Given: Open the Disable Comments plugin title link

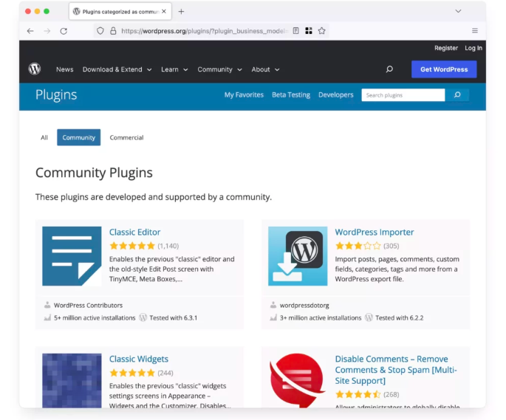Looking at the screenshot, I should (396, 370).
